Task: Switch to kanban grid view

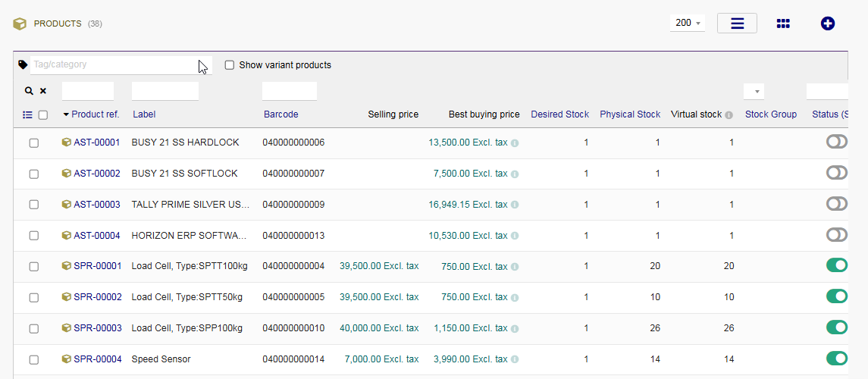Action: click(783, 23)
